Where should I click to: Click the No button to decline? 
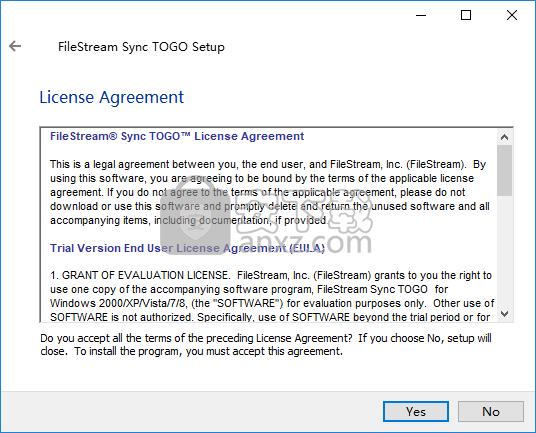[491, 411]
